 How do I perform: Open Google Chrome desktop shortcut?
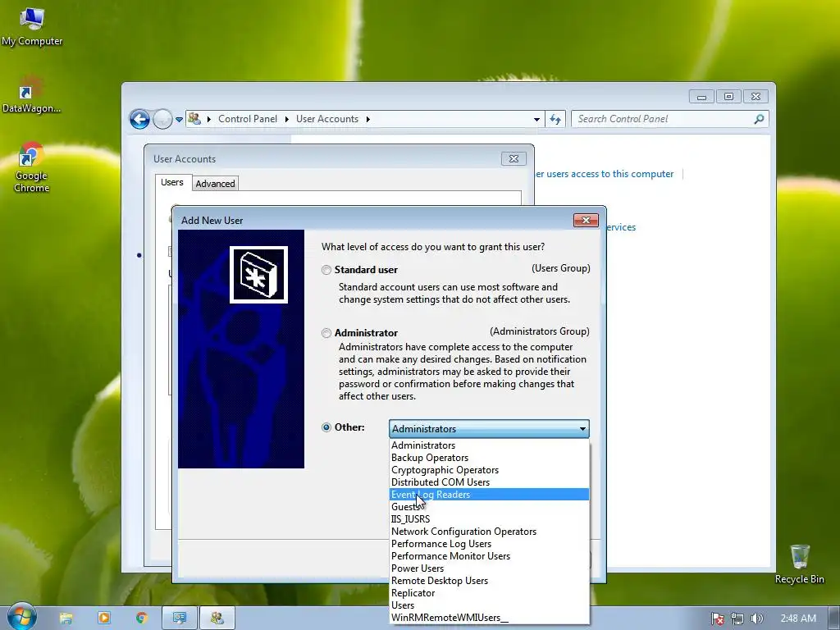click(x=31, y=167)
